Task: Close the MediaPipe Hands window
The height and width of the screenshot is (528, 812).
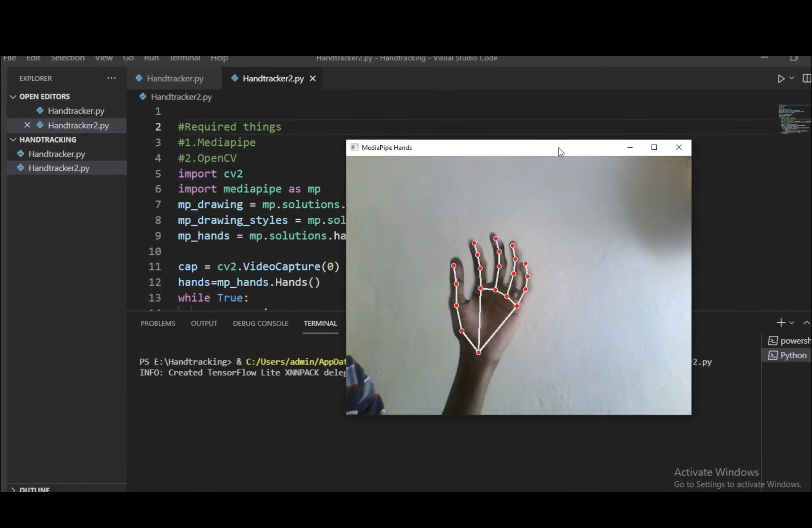Action: coord(679,147)
